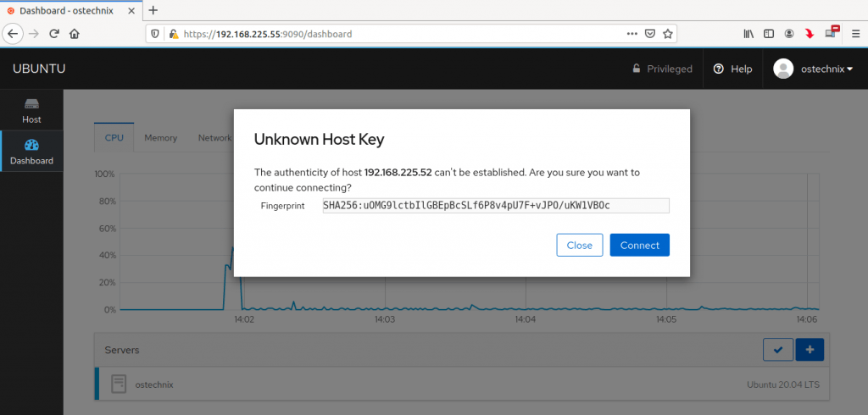This screenshot has width=868, height=415.
Task: Go to the browser home page
Action: pos(75,34)
